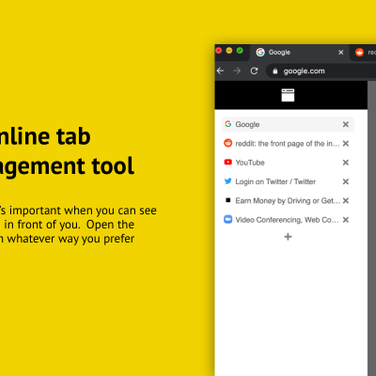Close the Twitter entry in tab list
The image size is (376, 376).
346,181
